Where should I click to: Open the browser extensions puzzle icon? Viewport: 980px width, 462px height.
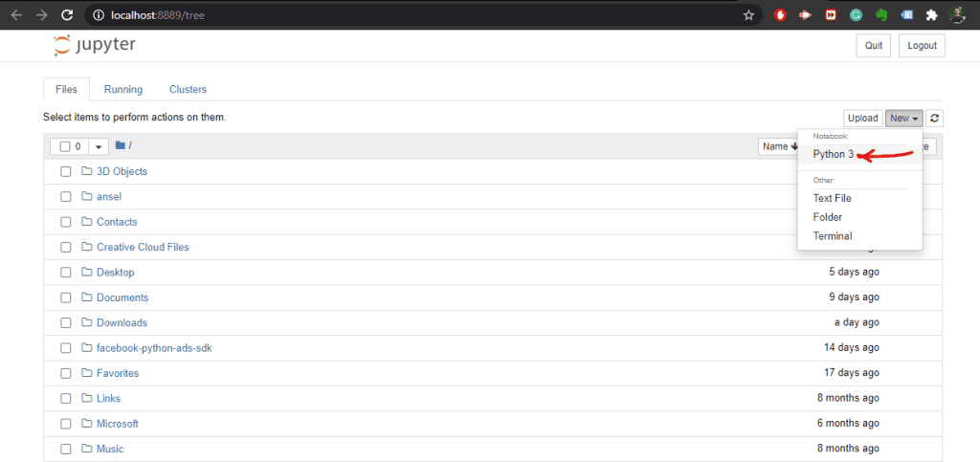click(x=931, y=15)
